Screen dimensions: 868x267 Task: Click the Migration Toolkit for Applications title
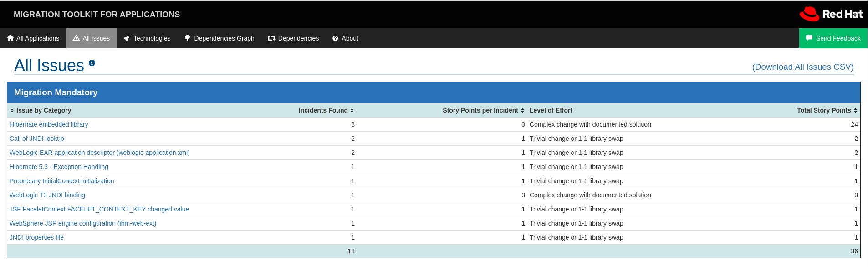(x=97, y=15)
